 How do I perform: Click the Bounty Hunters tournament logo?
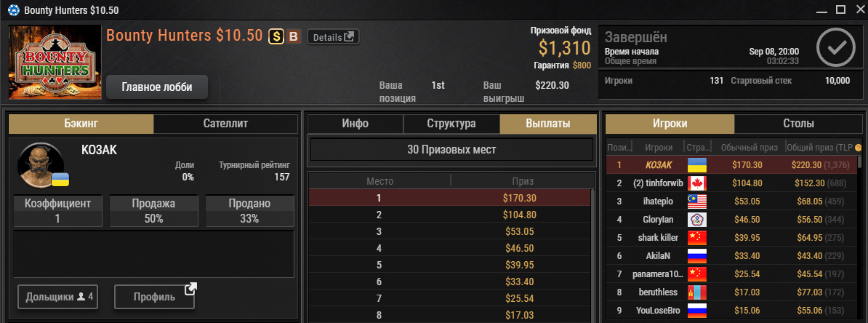[55, 62]
